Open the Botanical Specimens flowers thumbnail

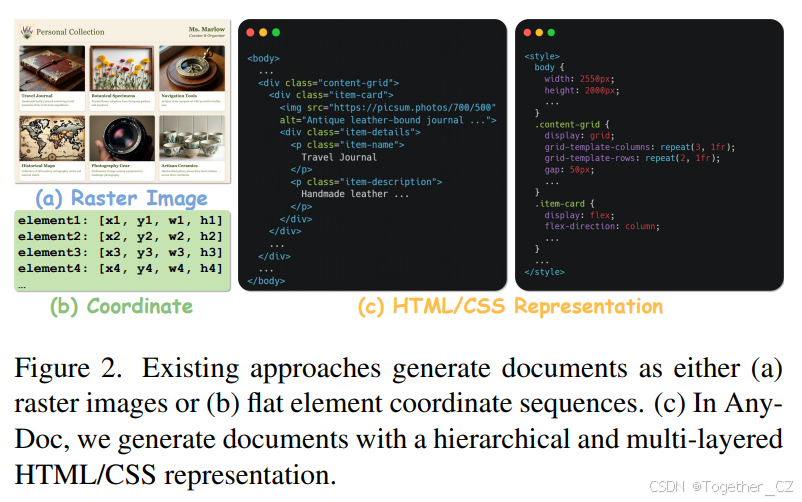point(122,68)
